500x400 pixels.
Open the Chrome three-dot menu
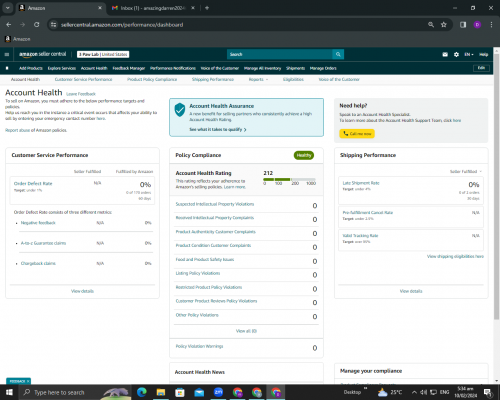491,25
